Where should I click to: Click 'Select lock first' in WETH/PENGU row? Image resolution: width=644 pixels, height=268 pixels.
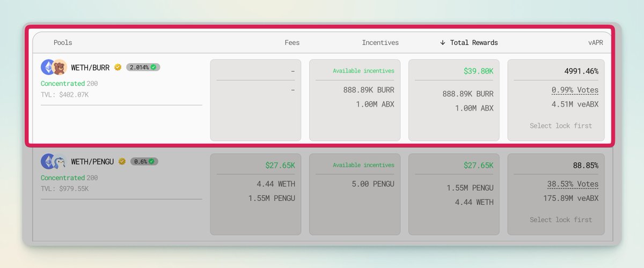click(561, 219)
